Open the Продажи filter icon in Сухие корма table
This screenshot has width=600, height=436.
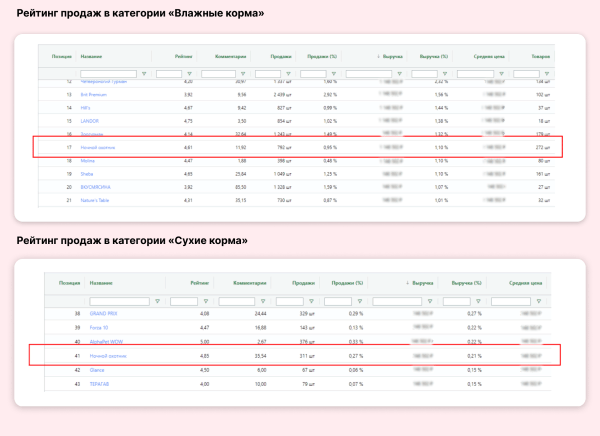311,302
